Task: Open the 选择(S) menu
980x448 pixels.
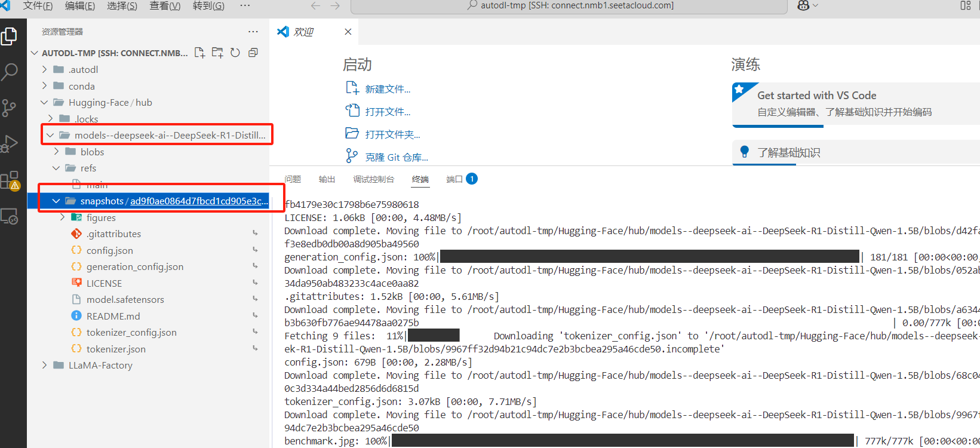Action: [x=122, y=5]
